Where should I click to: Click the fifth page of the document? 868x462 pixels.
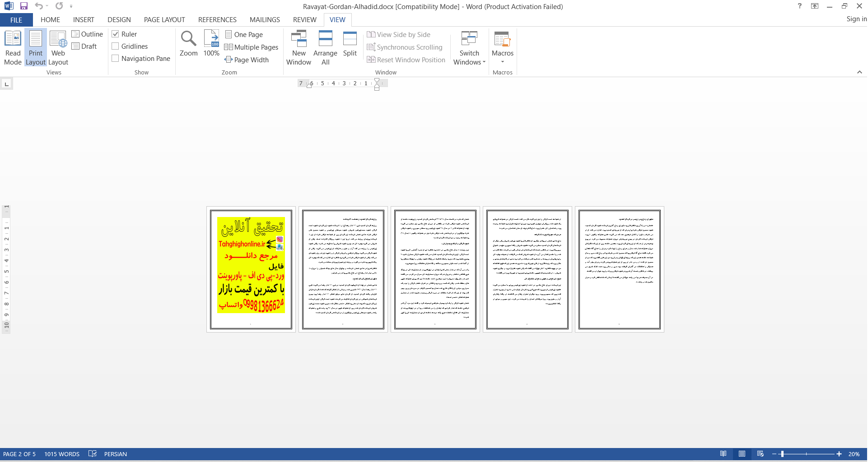pos(620,269)
